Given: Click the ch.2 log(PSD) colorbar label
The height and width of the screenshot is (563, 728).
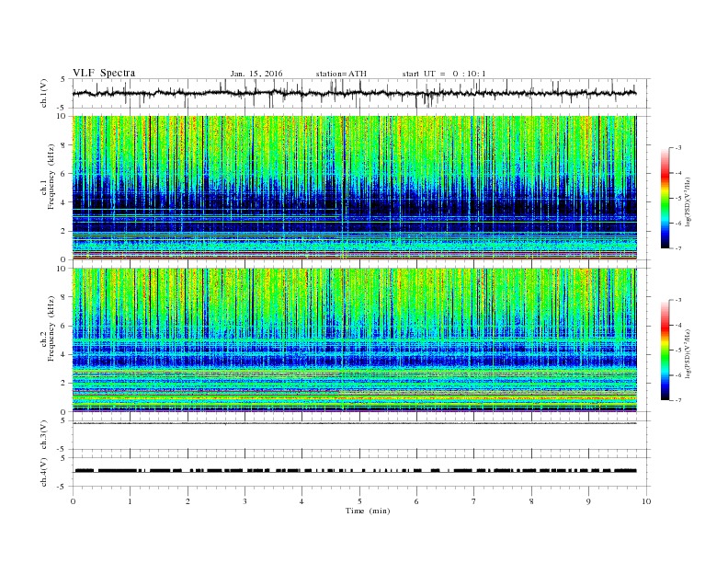Looking at the screenshot, I should point(688,353).
